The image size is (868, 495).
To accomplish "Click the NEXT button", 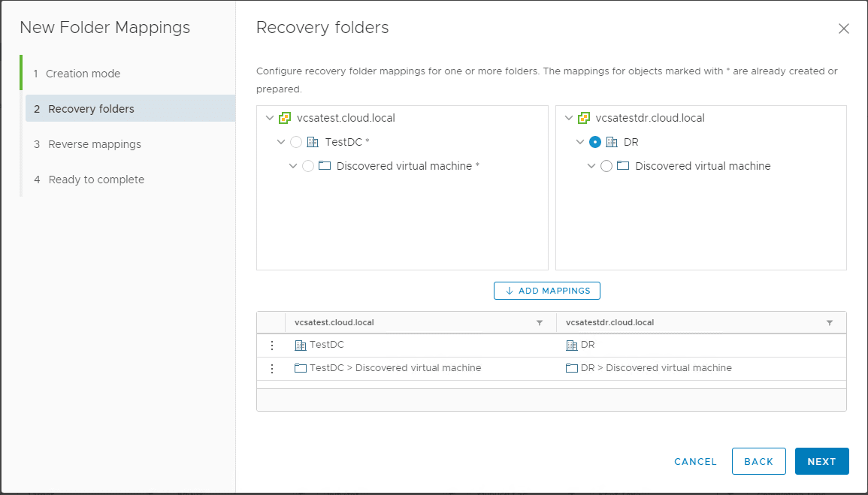I will click(821, 461).
